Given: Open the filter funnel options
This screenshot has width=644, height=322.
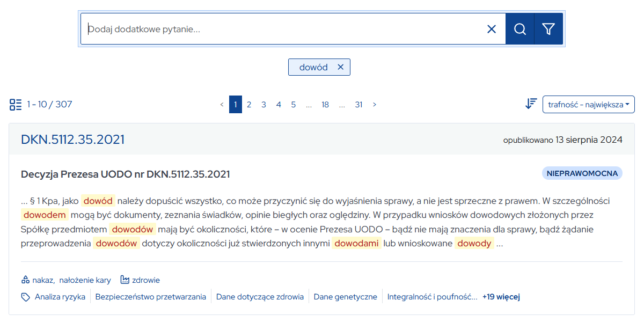Looking at the screenshot, I should [548, 29].
